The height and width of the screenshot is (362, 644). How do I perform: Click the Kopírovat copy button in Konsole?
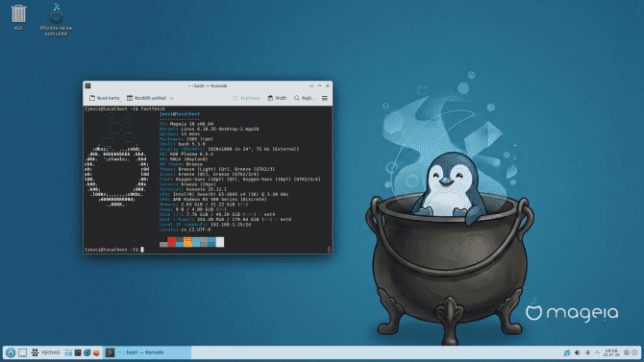coord(246,98)
